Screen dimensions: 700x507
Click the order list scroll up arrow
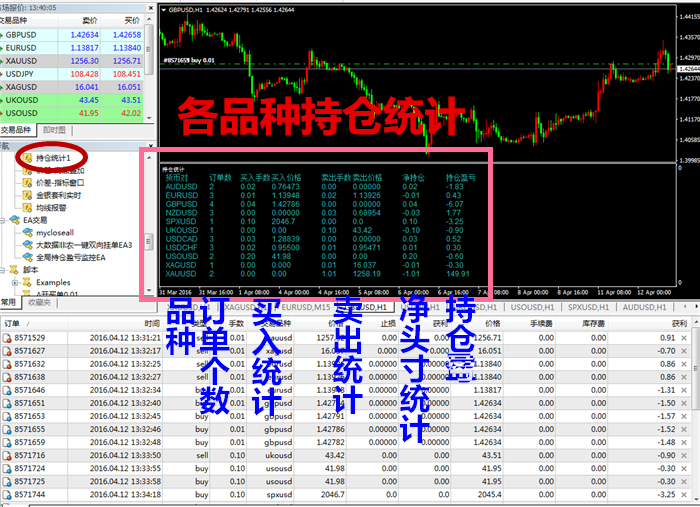696,322
